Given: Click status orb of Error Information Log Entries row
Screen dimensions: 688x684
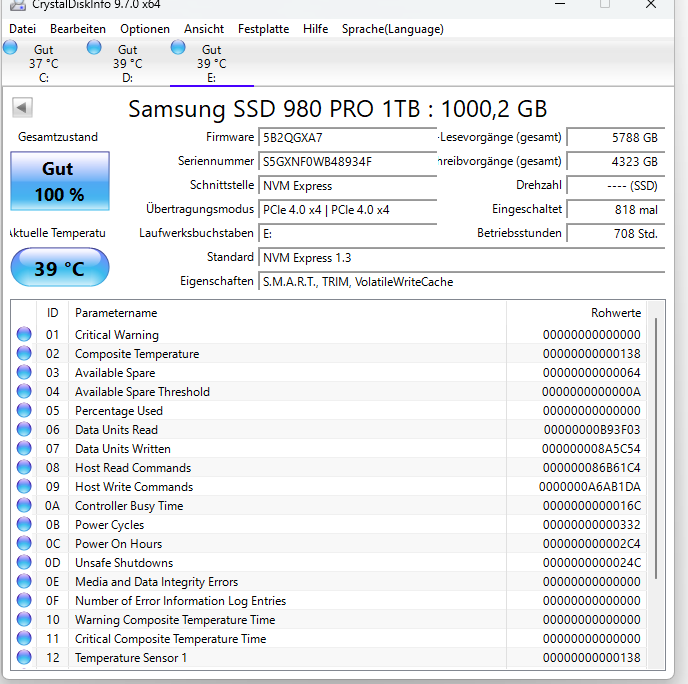Looking at the screenshot, I should point(24,601).
